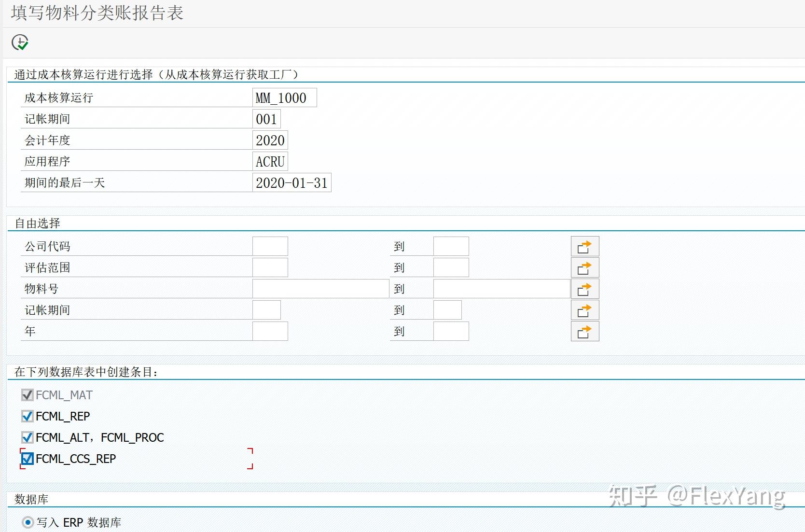This screenshot has width=805, height=532.
Task: Open multiple selection for 年
Action: coord(584,331)
